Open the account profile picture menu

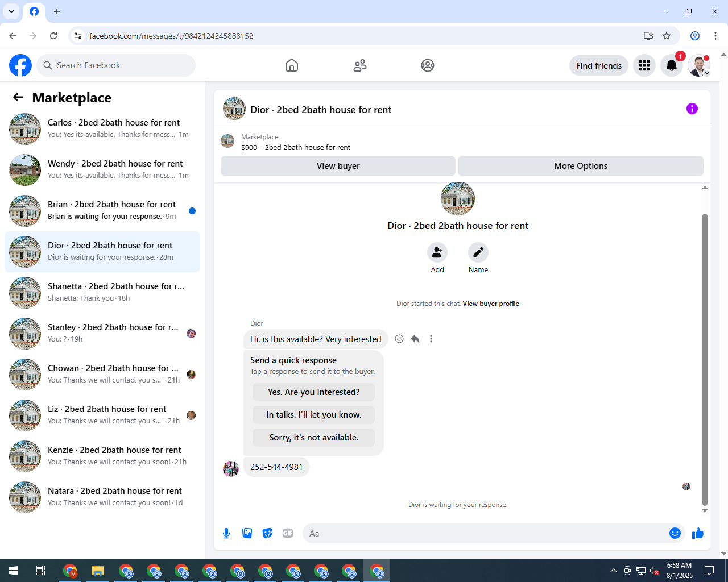(699, 65)
